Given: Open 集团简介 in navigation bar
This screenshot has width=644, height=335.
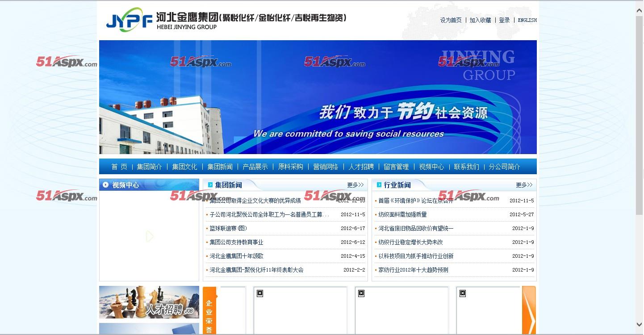Looking at the screenshot, I should (150, 167).
